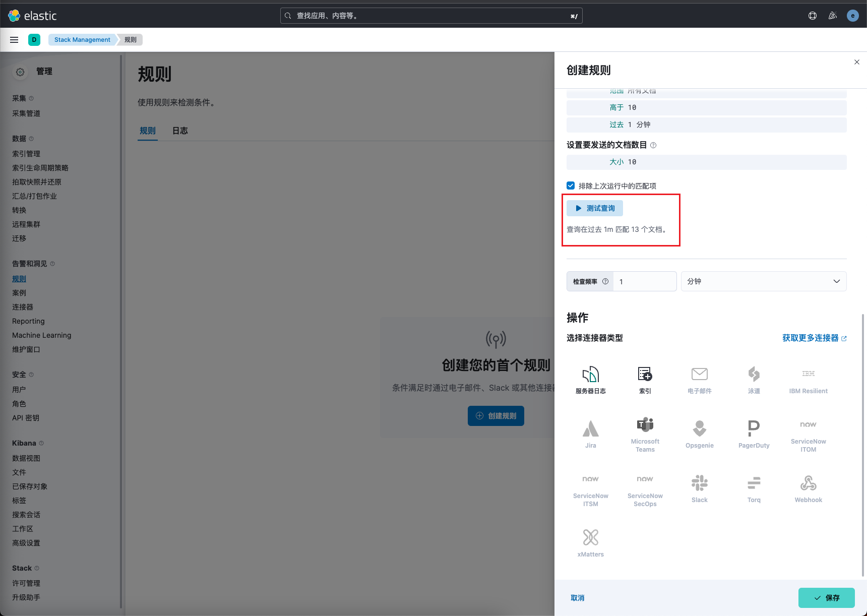Pick the IBM Resilient connector
Screen dimensions: 867x616
[808, 381]
